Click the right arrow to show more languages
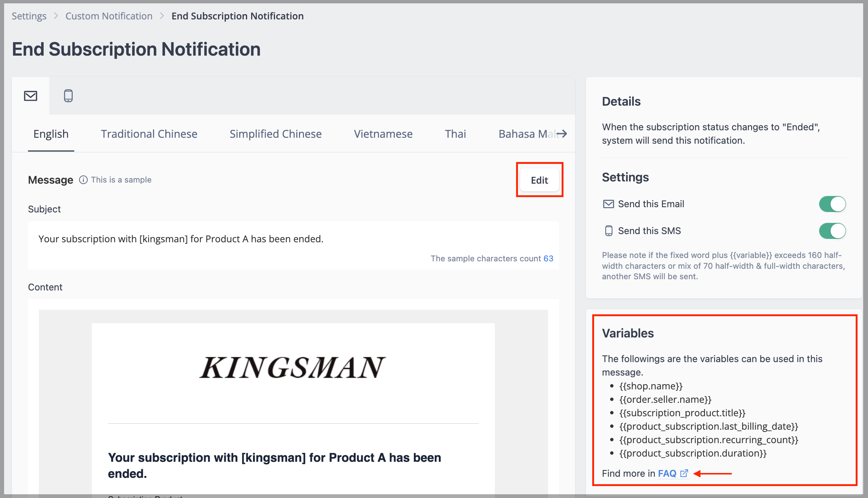 click(562, 134)
